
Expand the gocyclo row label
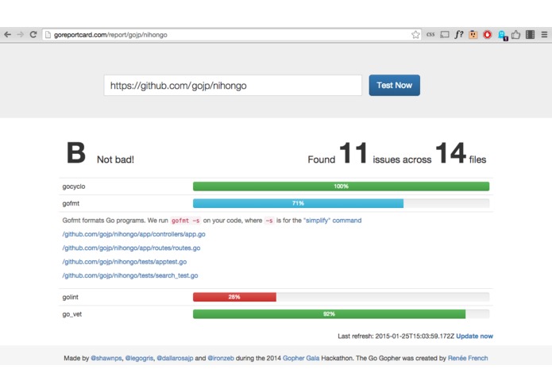(74, 186)
